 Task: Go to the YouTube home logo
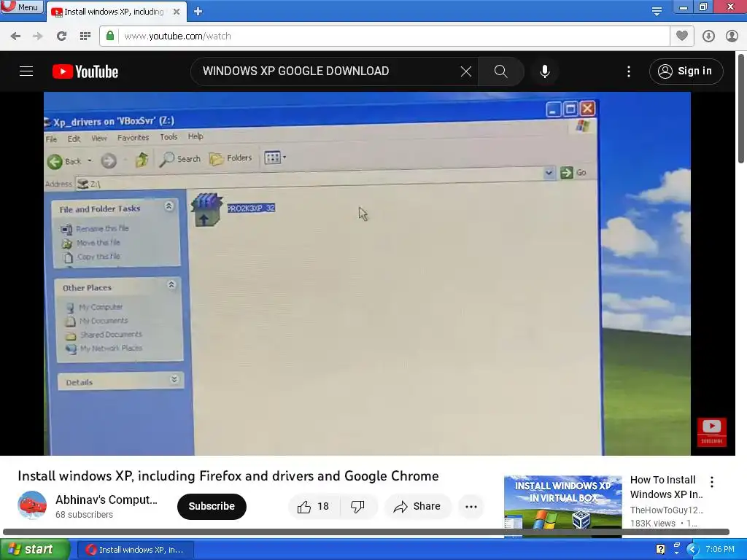pos(85,71)
